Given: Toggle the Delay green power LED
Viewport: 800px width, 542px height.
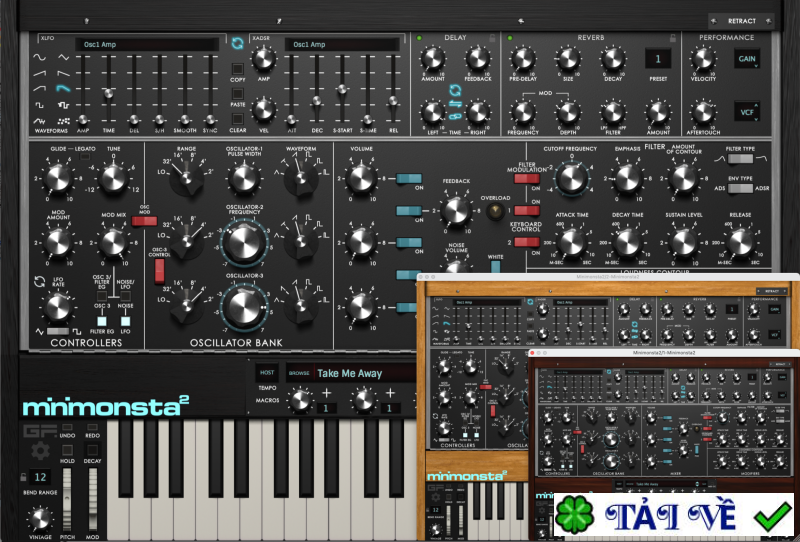Looking at the screenshot, I should [x=419, y=38].
